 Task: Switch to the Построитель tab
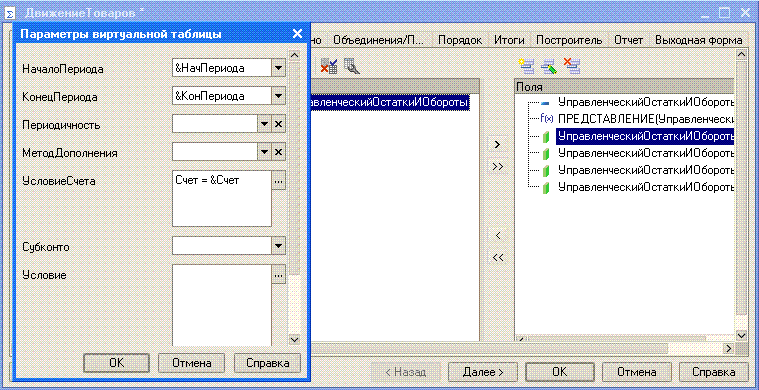[569, 40]
